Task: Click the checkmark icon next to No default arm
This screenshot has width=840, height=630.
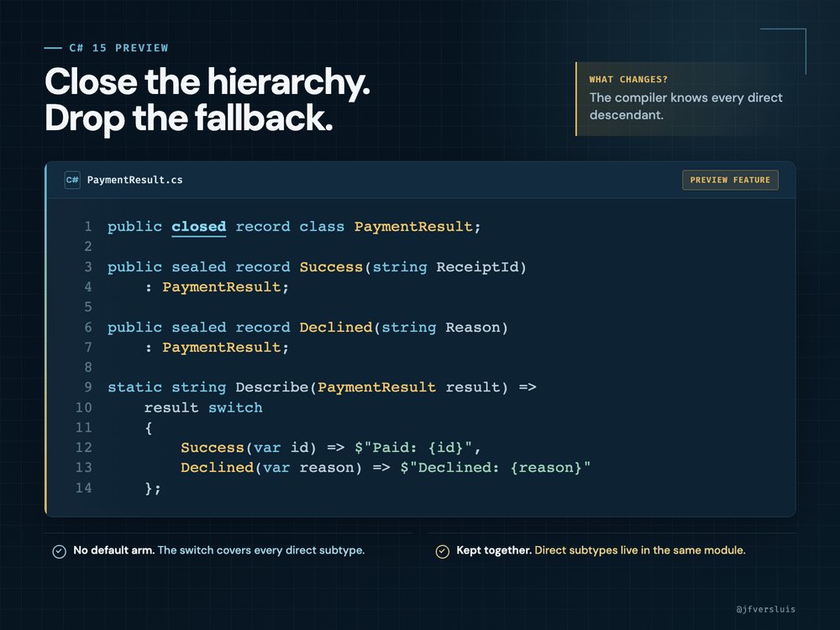Action: [x=60, y=551]
